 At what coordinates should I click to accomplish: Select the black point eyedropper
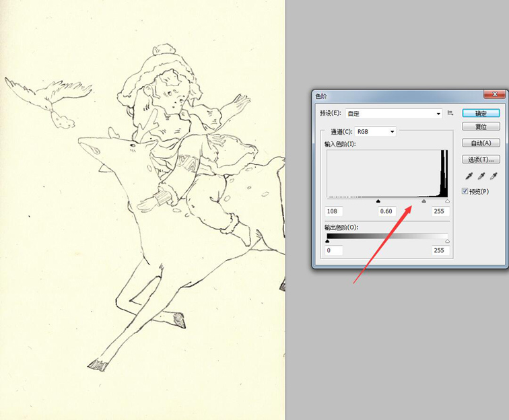(x=469, y=176)
